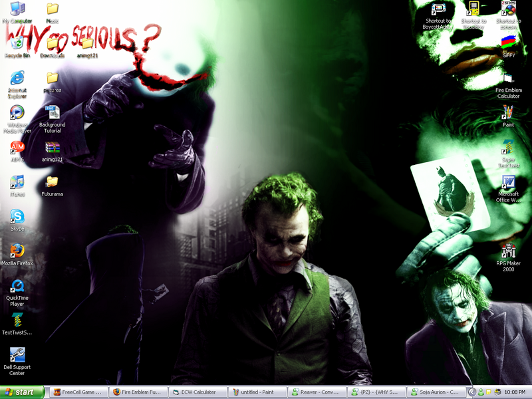Open the TextTwistS... desktop icon
The height and width of the screenshot is (399, 532).
[x=17, y=321]
